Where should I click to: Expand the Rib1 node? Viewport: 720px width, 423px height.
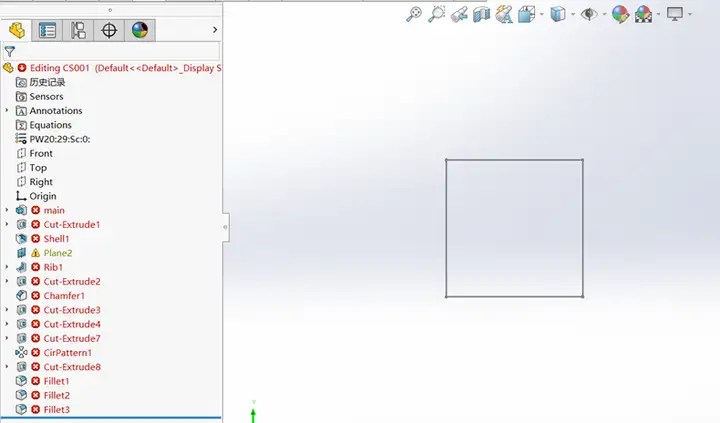6,267
